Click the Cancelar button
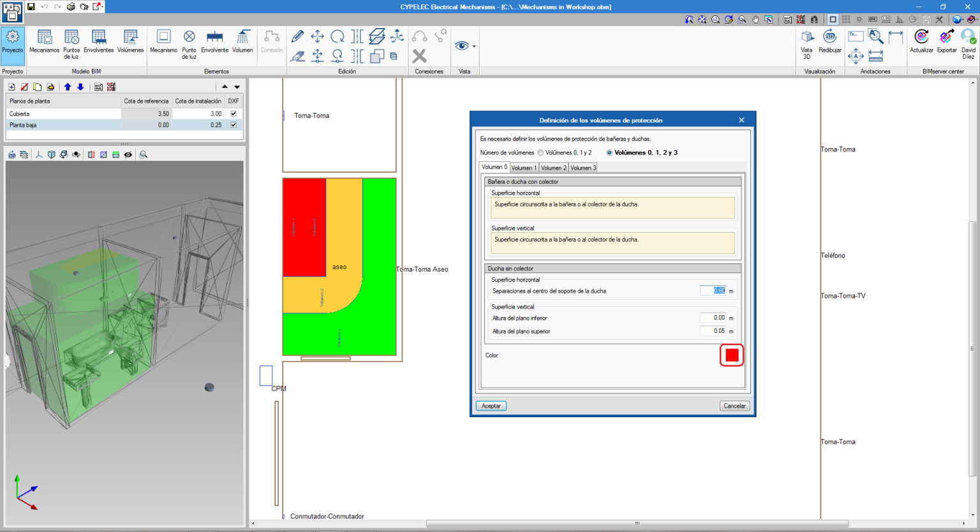The height and width of the screenshot is (532, 980). coord(734,406)
